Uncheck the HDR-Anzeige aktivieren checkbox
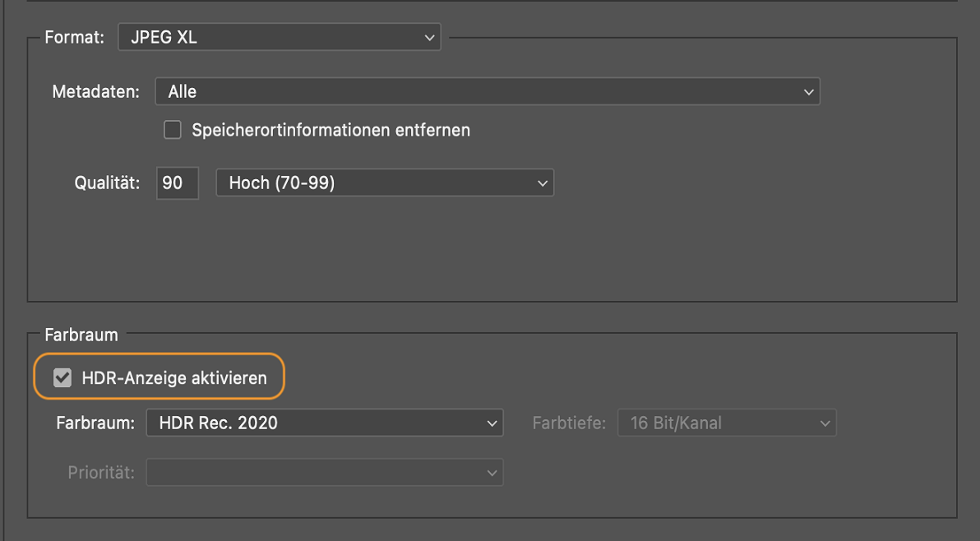980x541 pixels. coord(62,378)
